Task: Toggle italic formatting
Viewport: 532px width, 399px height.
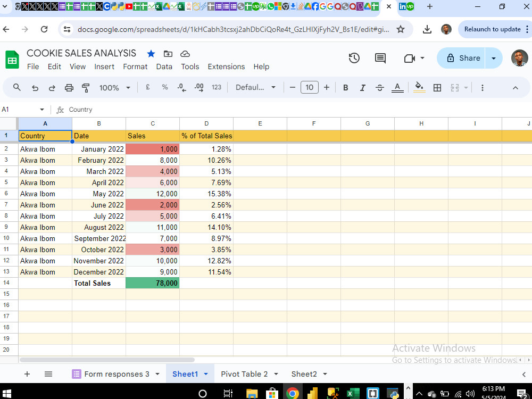Action: click(362, 88)
